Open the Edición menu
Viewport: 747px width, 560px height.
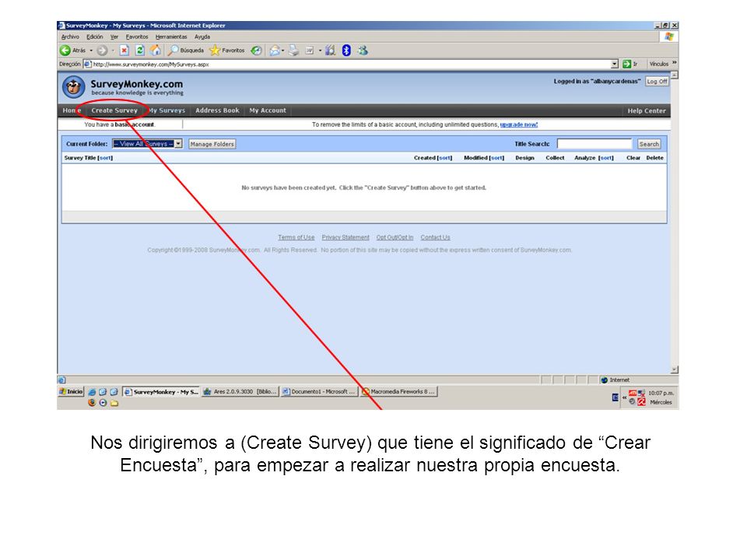pyautogui.click(x=94, y=37)
